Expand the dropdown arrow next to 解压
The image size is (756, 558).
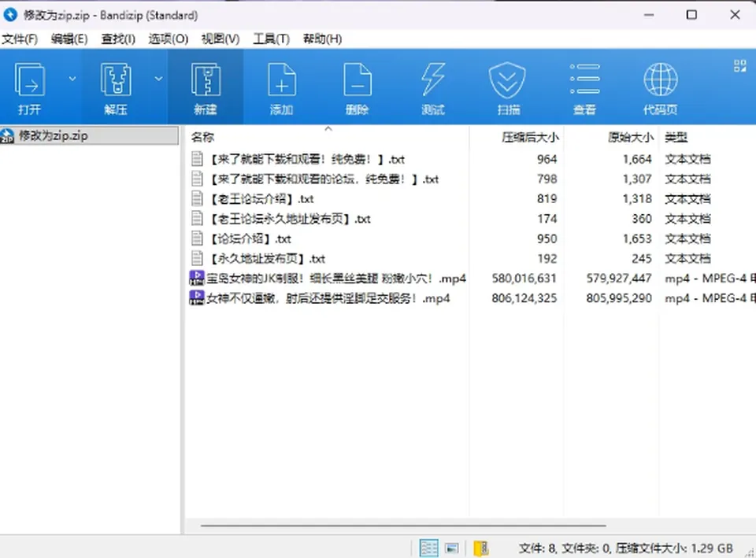point(158,78)
